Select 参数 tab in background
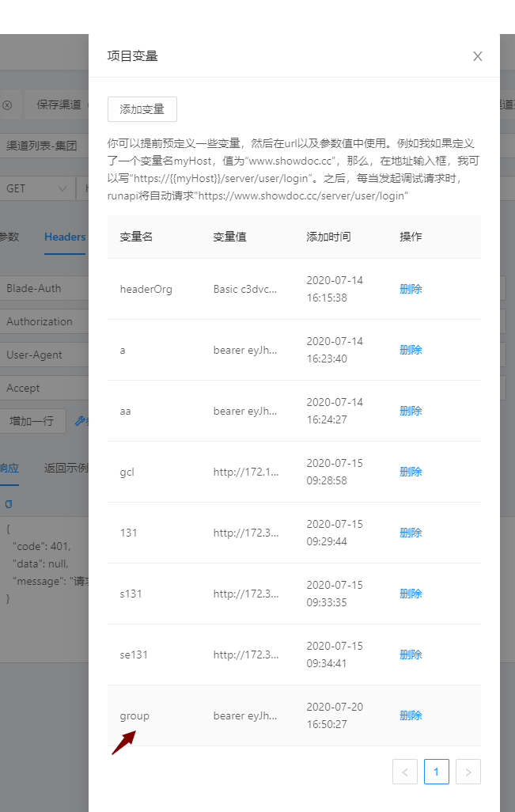Image resolution: width=515 pixels, height=812 pixels. click(x=9, y=237)
